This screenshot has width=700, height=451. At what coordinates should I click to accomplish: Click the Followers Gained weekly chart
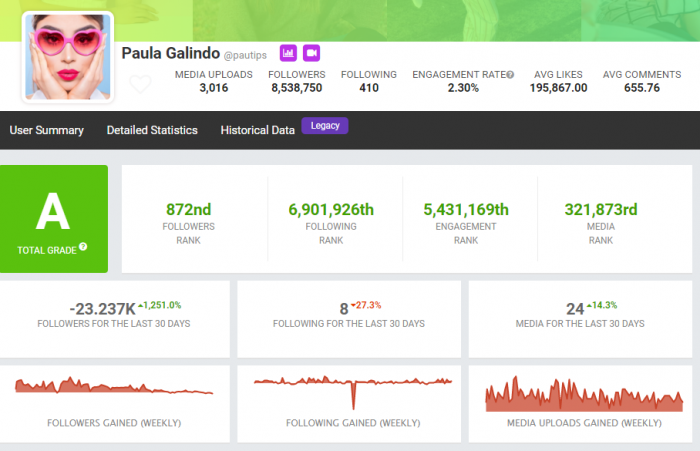tap(114, 386)
